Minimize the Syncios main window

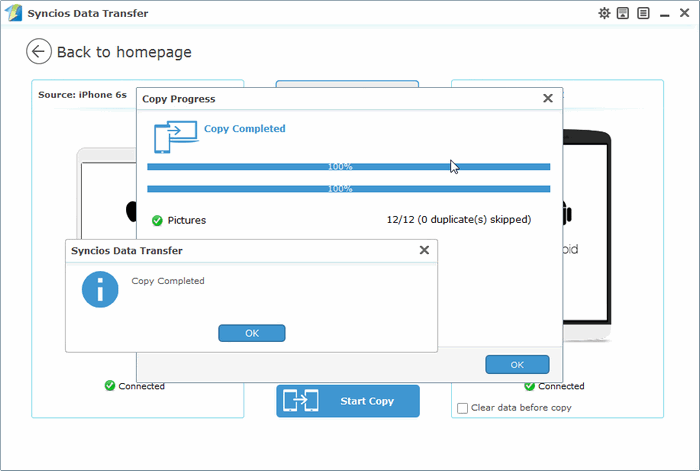pyautogui.click(x=664, y=14)
